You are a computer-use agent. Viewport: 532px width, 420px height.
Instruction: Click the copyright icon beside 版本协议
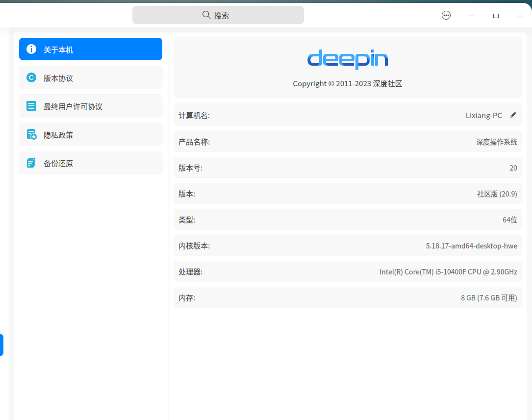coord(31,77)
